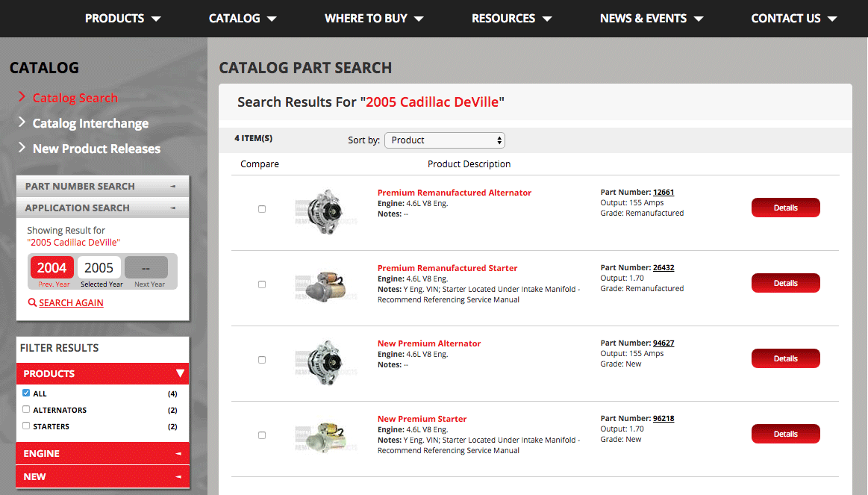The image size is (868, 495).
Task: Click the "4 ITEM(S)" count text
Action: tap(254, 138)
